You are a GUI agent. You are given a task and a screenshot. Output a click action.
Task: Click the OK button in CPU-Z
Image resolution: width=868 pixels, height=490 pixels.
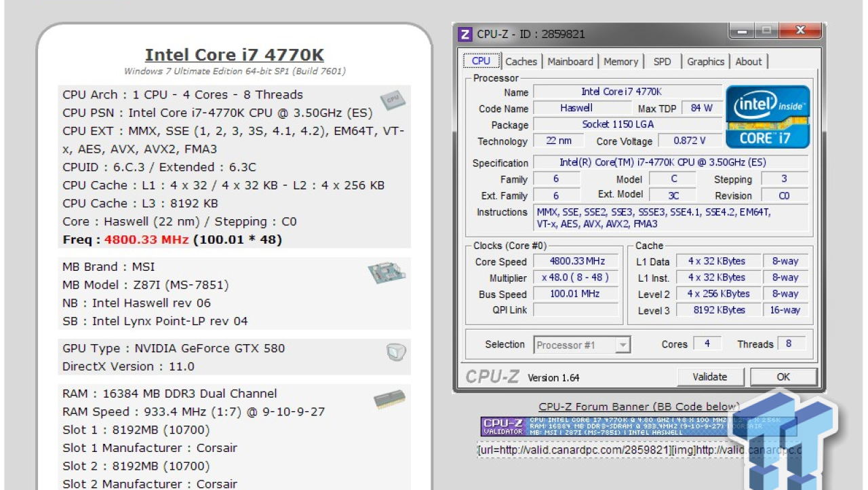783,377
